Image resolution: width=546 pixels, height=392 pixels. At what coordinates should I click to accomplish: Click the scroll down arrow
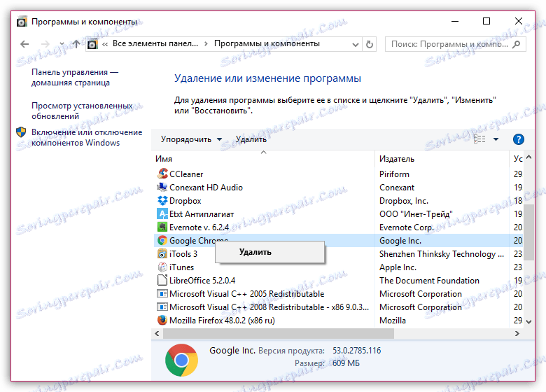pyautogui.click(x=528, y=322)
